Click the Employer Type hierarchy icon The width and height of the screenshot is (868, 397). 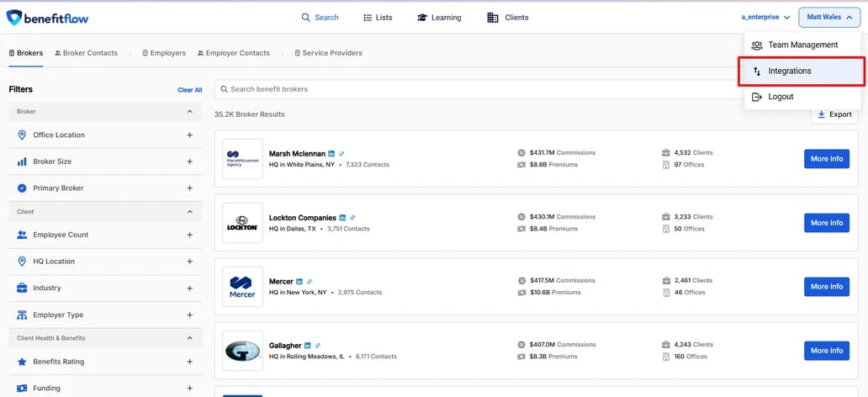pos(22,315)
